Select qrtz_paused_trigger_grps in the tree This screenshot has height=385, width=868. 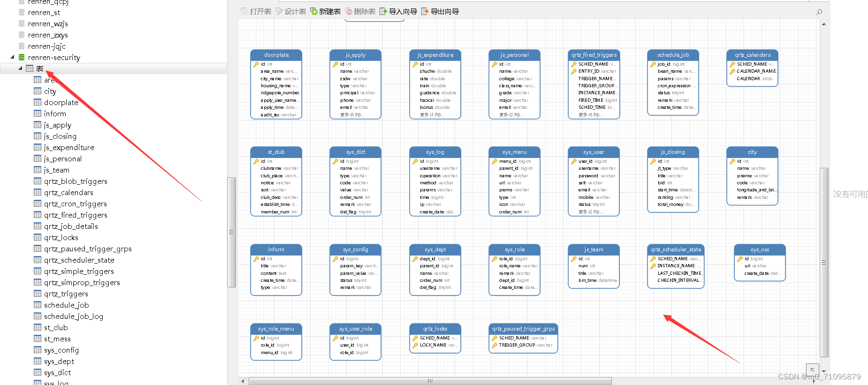pyautogui.click(x=88, y=249)
